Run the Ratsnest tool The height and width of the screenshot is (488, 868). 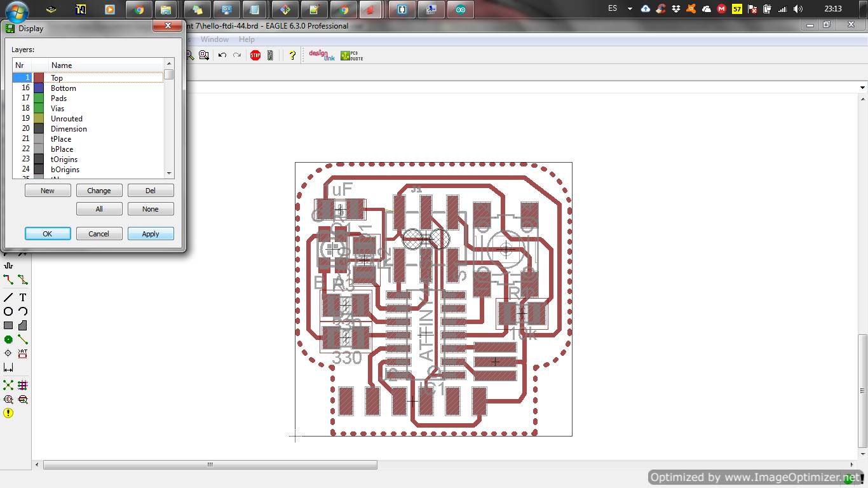(x=8, y=385)
